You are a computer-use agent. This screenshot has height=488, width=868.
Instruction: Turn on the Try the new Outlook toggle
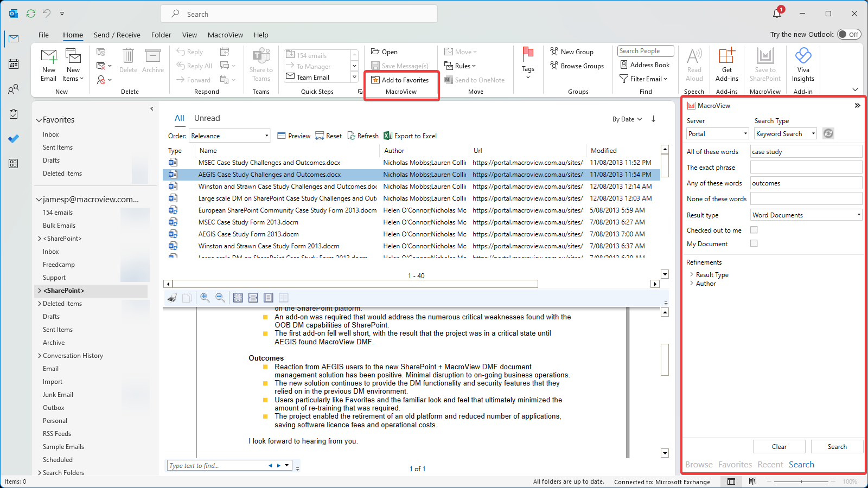pyautogui.click(x=849, y=34)
